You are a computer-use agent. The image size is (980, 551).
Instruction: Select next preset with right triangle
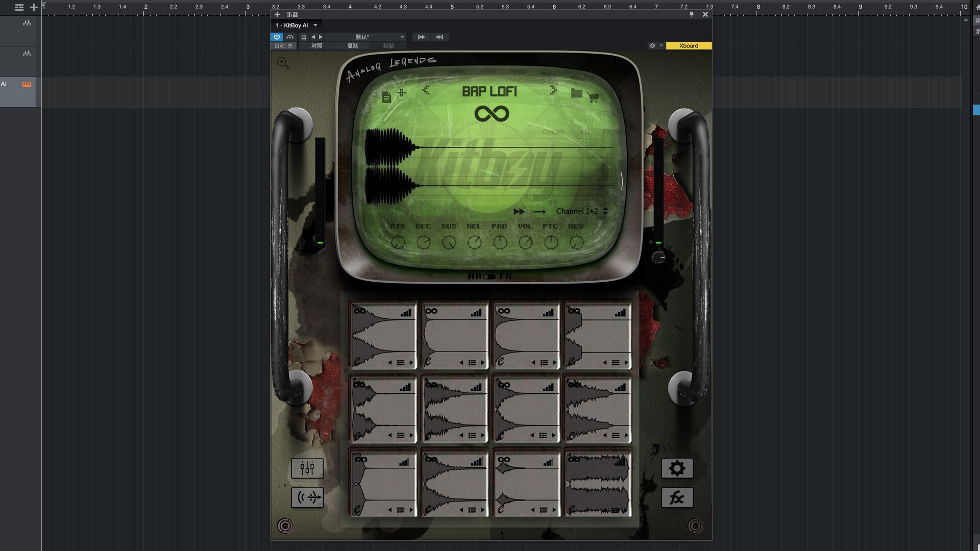pyautogui.click(x=321, y=37)
